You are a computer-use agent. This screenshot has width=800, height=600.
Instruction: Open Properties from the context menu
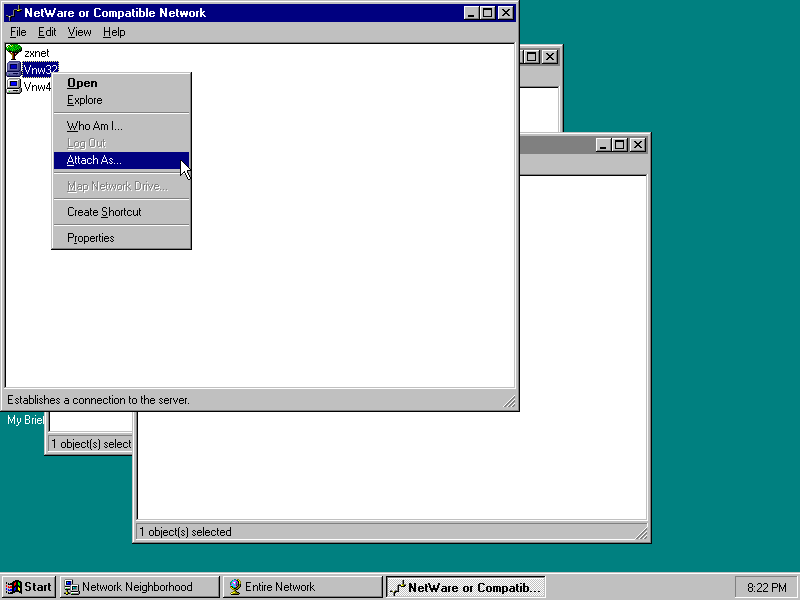(121, 238)
